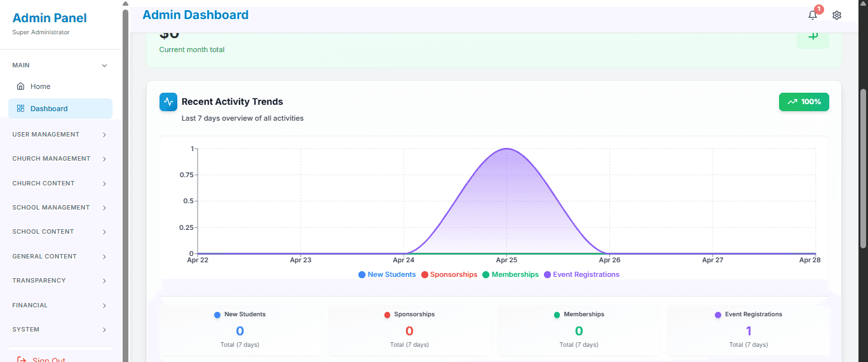Click the purple dot on Event Registrations card
868x362 pixels.
click(718, 315)
